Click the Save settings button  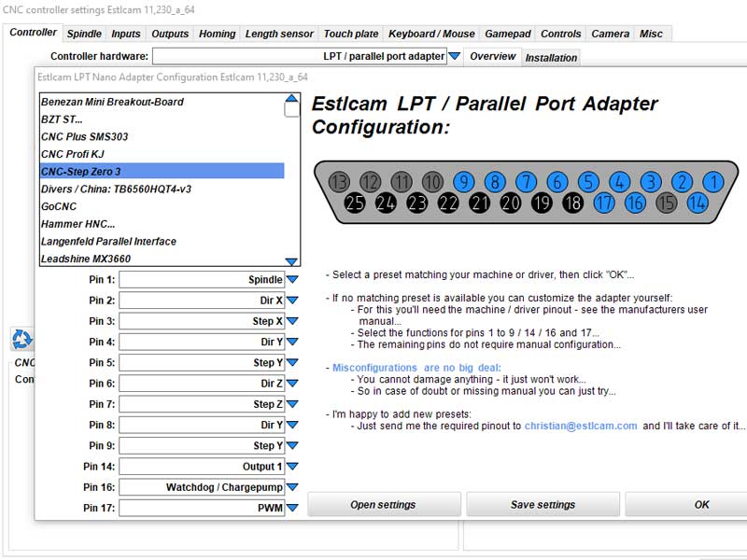point(543,504)
